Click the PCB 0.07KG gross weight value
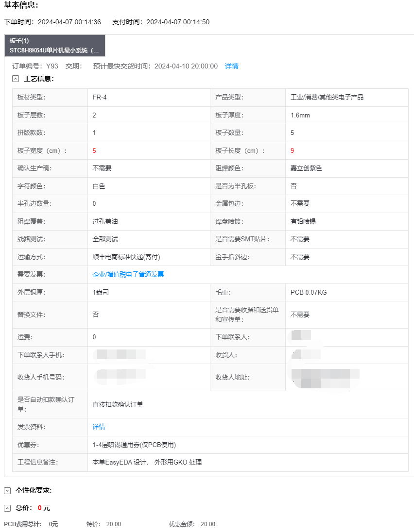The width and height of the screenshot is (414, 532). point(309,293)
